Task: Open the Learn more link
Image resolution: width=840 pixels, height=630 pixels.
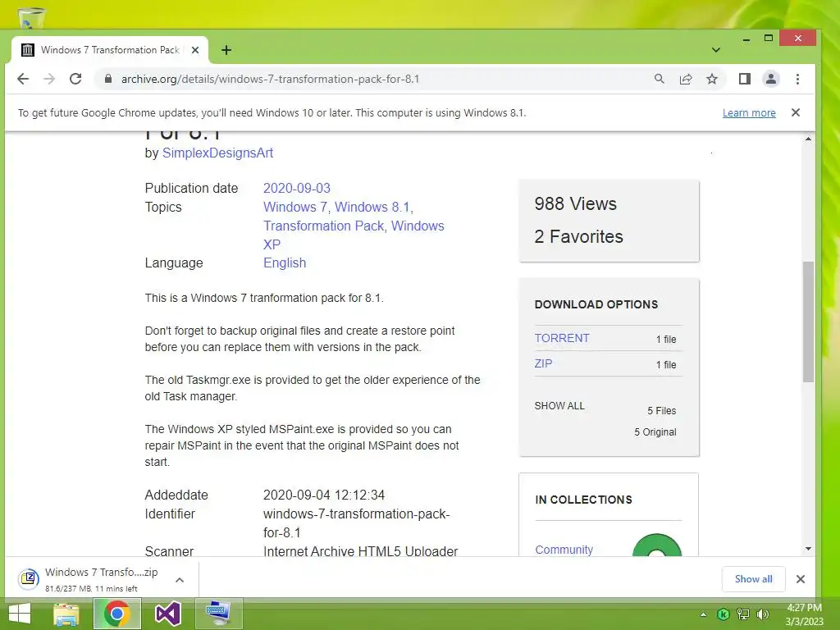Action: tap(749, 113)
